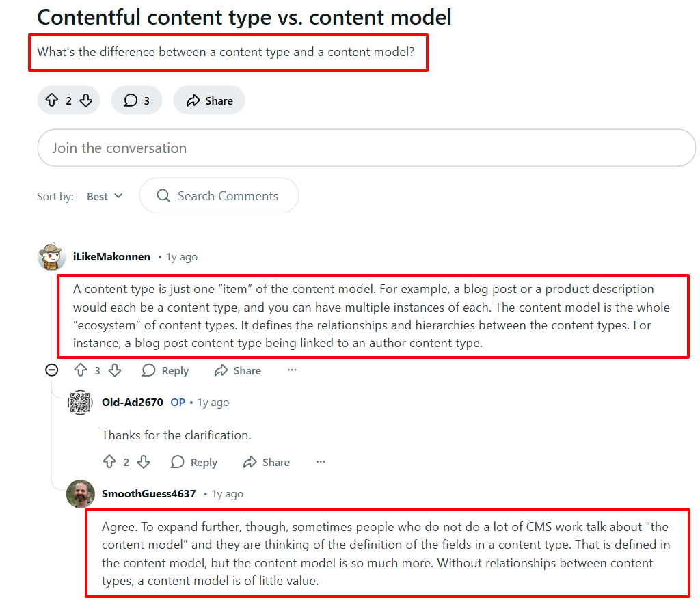Screen dimensions: 700x600
Task: Share the post
Action: tap(208, 100)
